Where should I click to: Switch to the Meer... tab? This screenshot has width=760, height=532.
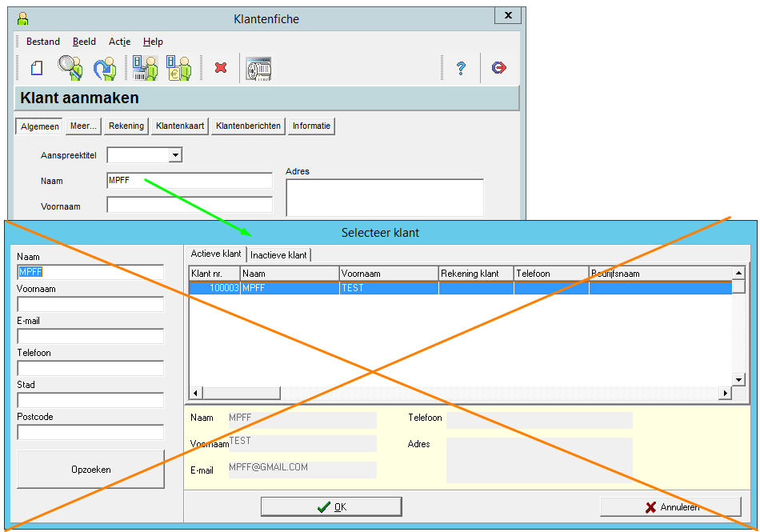click(x=83, y=126)
